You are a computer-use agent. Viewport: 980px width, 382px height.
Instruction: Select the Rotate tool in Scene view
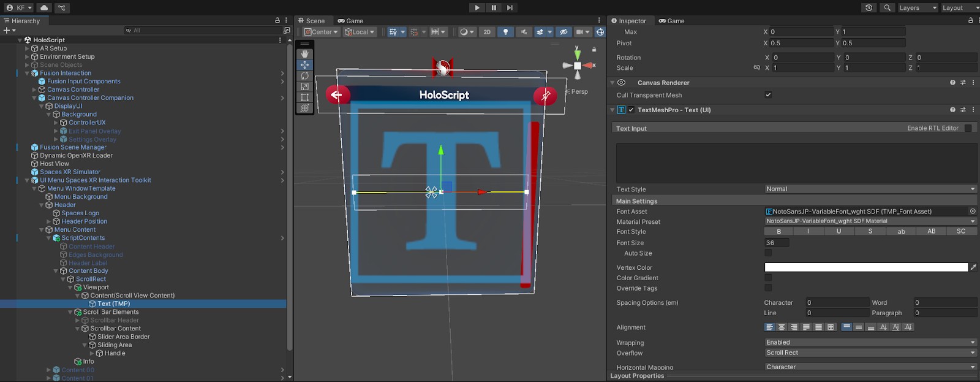(304, 76)
